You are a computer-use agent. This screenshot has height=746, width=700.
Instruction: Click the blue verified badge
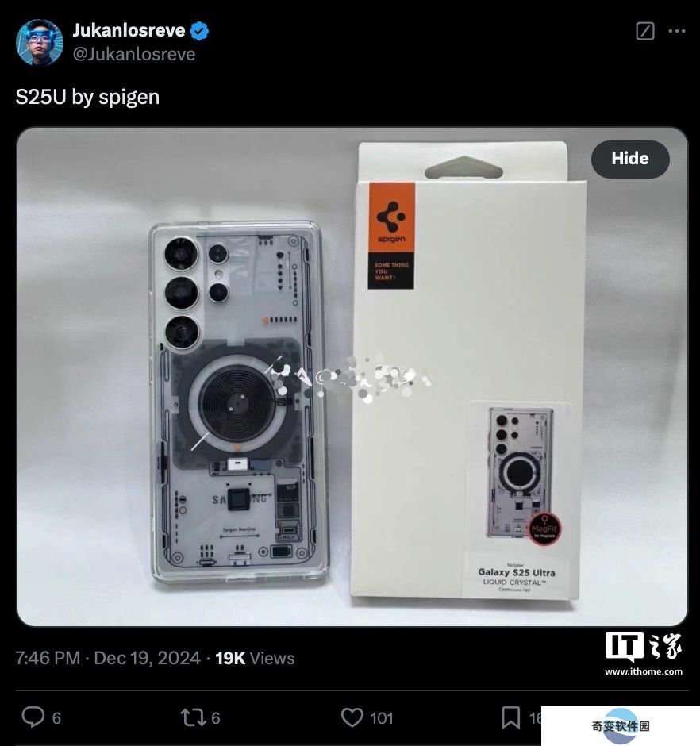pyautogui.click(x=199, y=31)
